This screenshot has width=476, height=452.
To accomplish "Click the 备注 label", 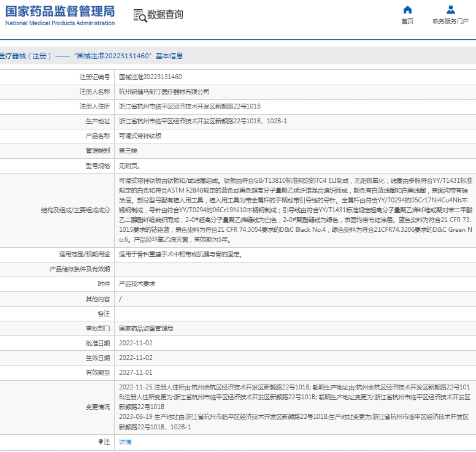I will pyautogui.click(x=104, y=313).
